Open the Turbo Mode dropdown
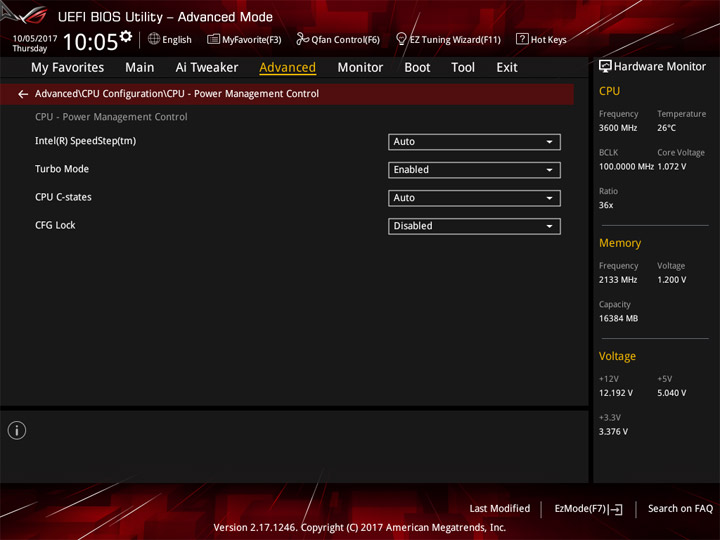This screenshot has height=540, width=720. pyautogui.click(x=474, y=170)
